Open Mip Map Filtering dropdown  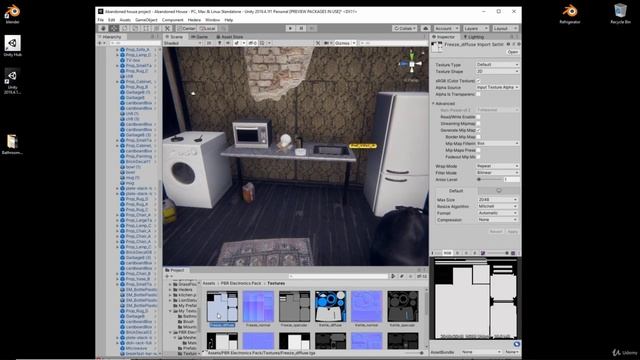[x=497, y=143]
